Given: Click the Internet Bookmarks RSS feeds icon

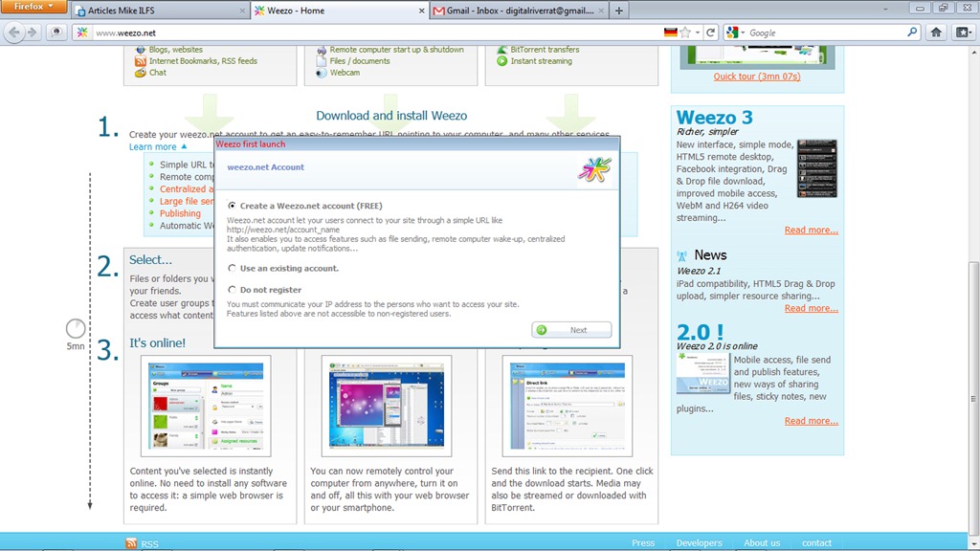Looking at the screenshot, I should pos(140,61).
